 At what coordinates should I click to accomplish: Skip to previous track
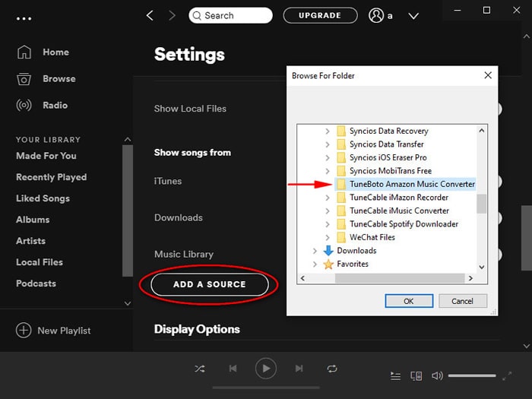pyautogui.click(x=233, y=369)
